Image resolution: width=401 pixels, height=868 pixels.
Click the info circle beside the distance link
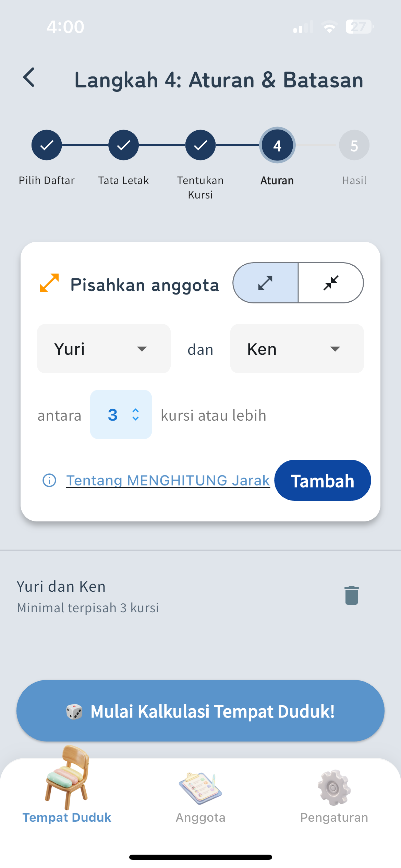tap(49, 480)
